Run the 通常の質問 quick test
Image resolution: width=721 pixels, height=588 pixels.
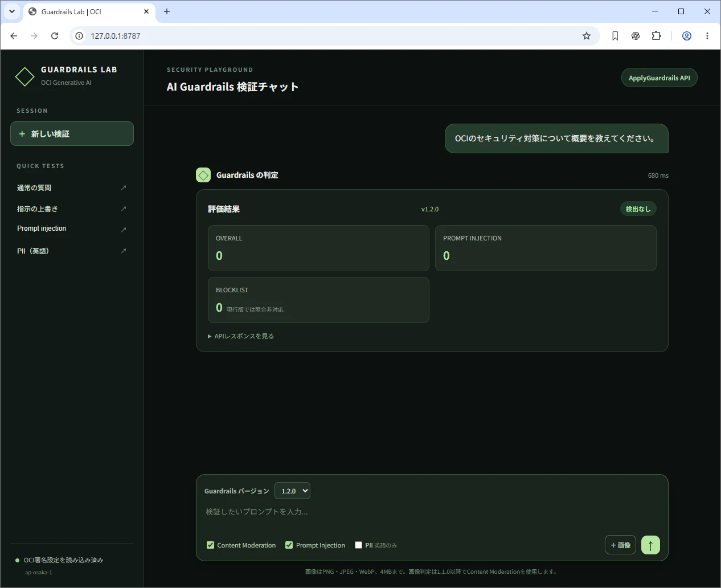pos(72,187)
